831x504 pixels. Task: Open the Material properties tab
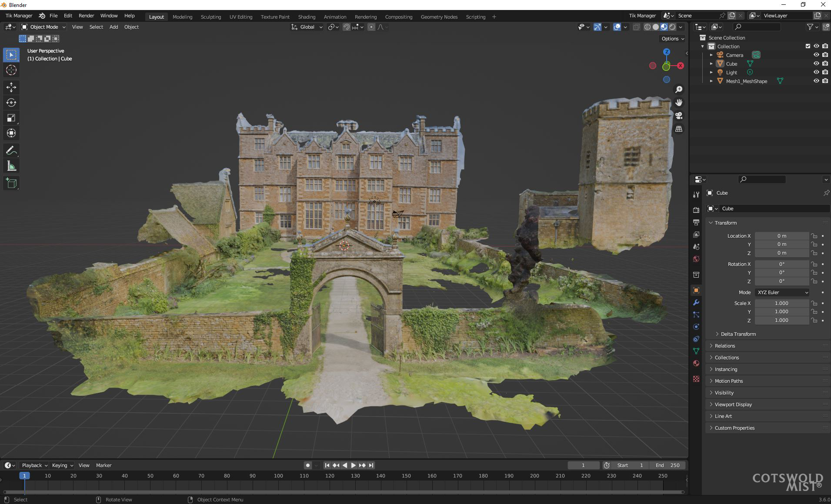pos(696,363)
